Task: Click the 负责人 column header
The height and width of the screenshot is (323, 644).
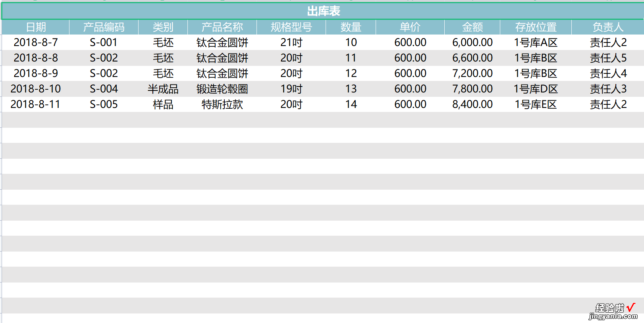Action: [x=608, y=27]
